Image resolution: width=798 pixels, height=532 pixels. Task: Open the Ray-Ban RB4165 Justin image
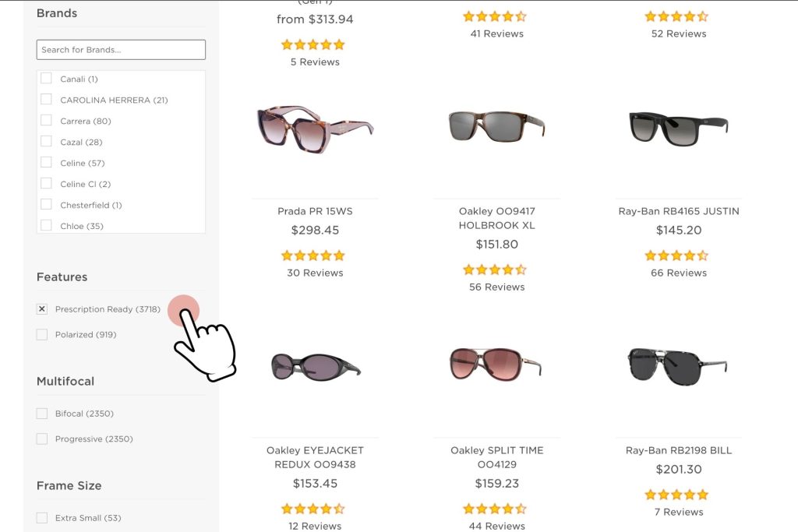pos(678,126)
